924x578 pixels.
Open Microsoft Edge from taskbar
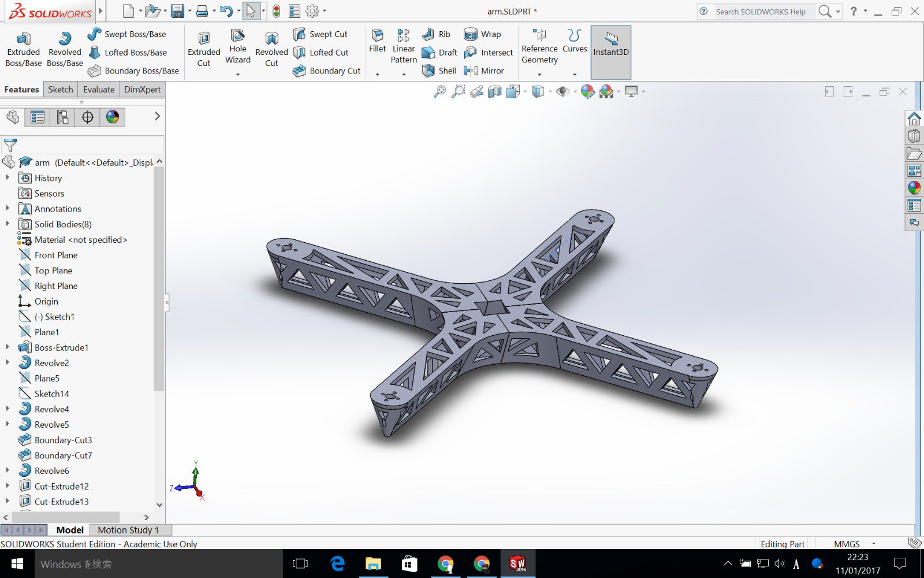[337, 564]
